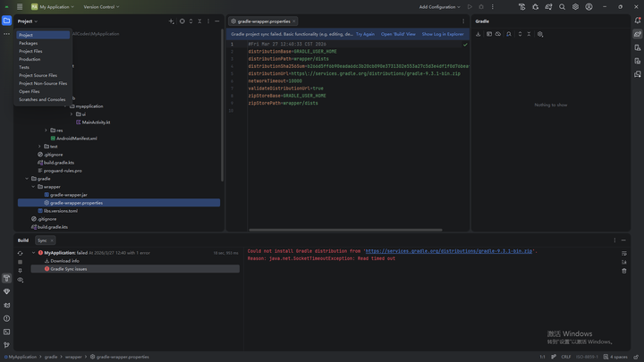Open the Version Control git icon in left sidebar
Screen dimensions: 644x362
point(6,345)
